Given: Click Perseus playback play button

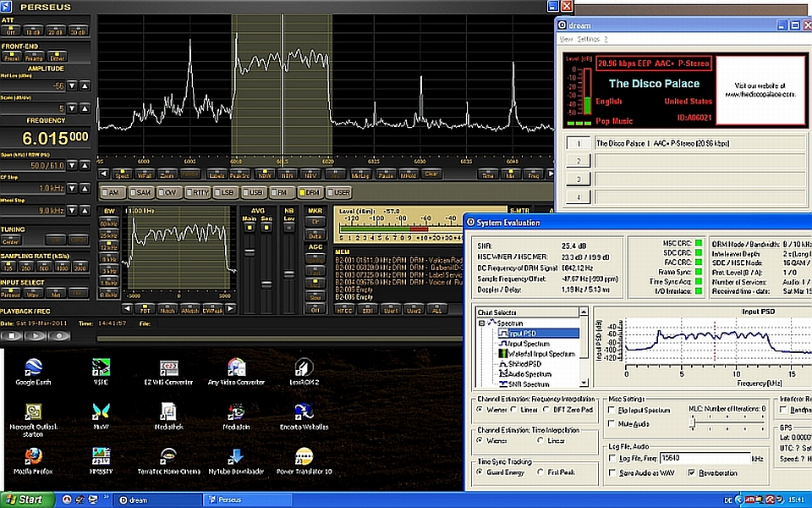Looking at the screenshot, I should 36,335.
